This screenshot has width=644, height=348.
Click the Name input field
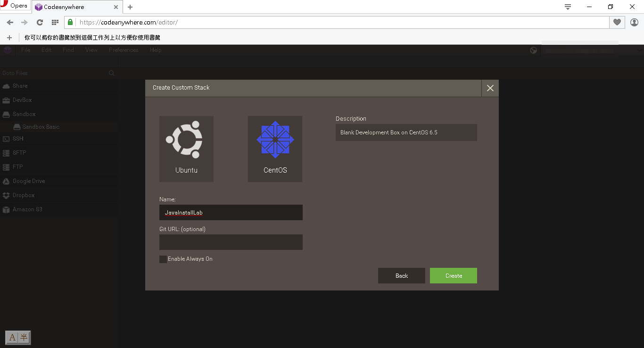click(231, 212)
